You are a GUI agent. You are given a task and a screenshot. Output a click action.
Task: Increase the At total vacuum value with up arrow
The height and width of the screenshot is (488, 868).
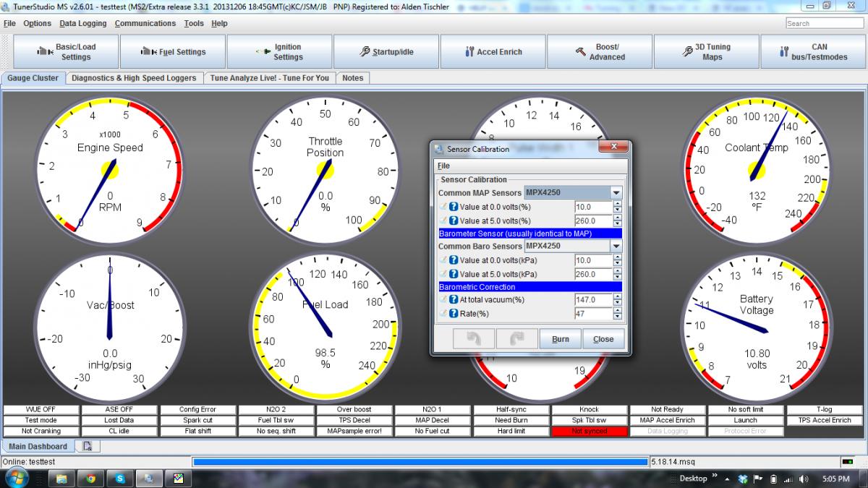tap(617, 296)
